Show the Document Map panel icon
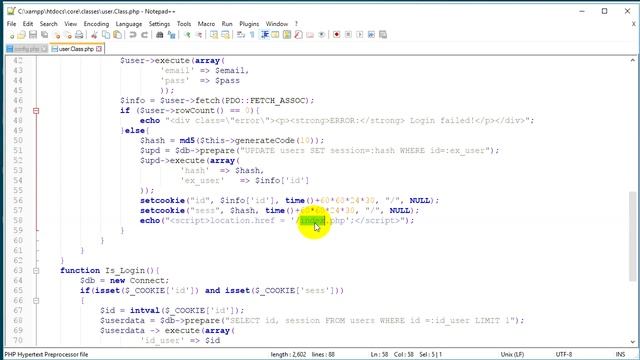Image resolution: width=640 pixels, height=360 pixels. point(287,35)
